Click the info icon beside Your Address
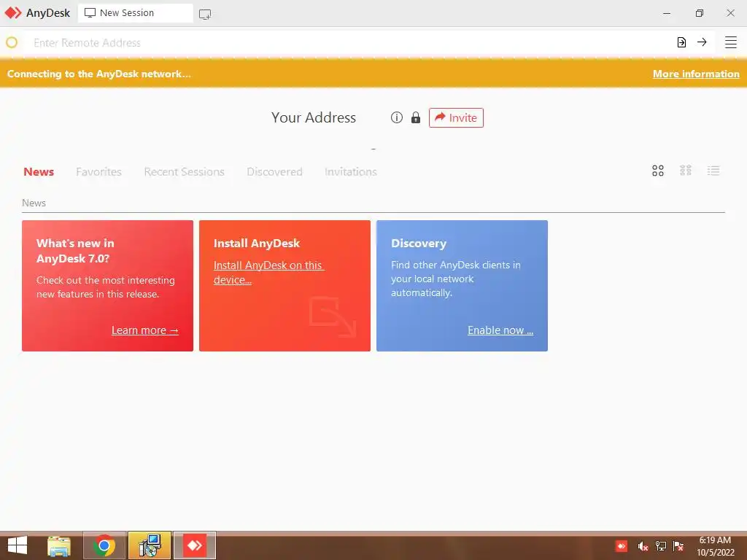 click(397, 117)
